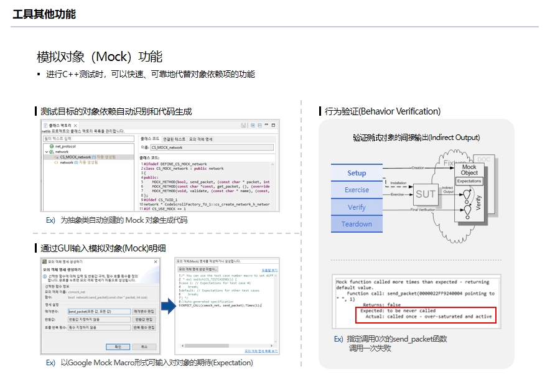Close the mock specification creation dialog
The width and height of the screenshot is (555, 392).
156,262
